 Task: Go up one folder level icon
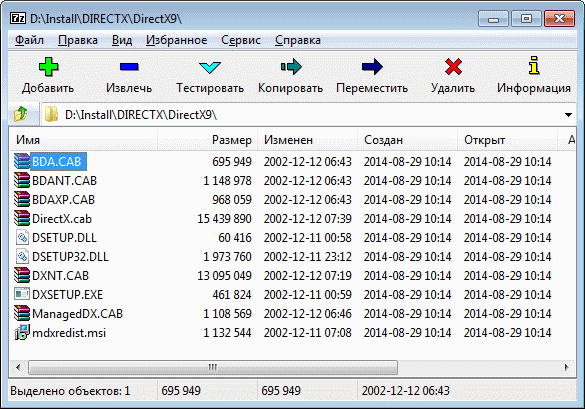click(x=21, y=114)
